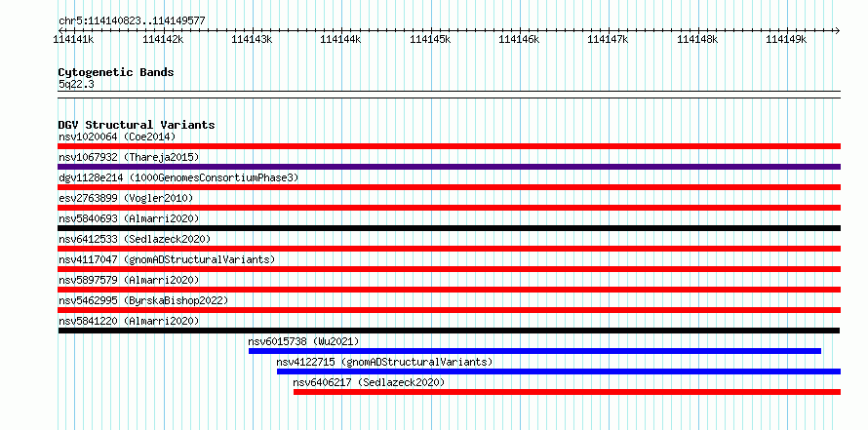Click the chr5:114140823..114149577 region label

click(132, 20)
